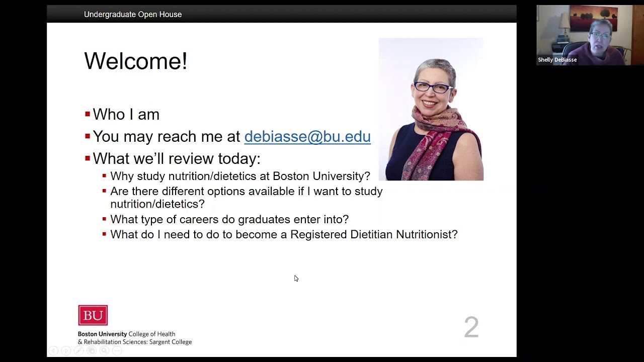Click the Welcome! slide title
This screenshot has height=362, width=644.
pos(135,61)
